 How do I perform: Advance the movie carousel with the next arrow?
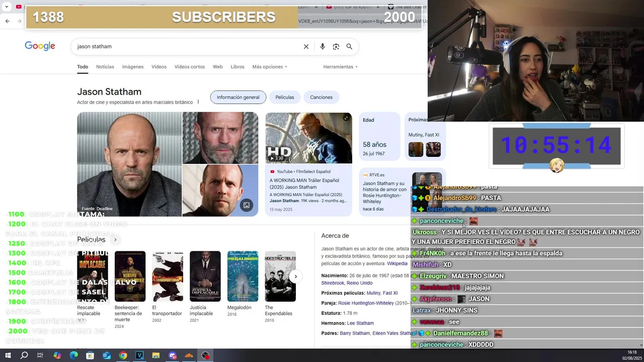click(x=296, y=276)
